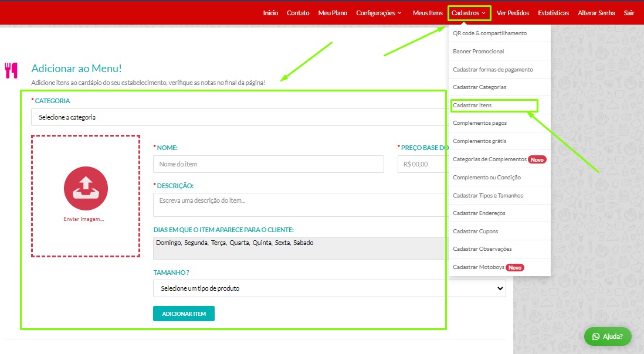Click the ADICIONAR ITEM button
The height and width of the screenshot is (354, 644).
(184, 314)
